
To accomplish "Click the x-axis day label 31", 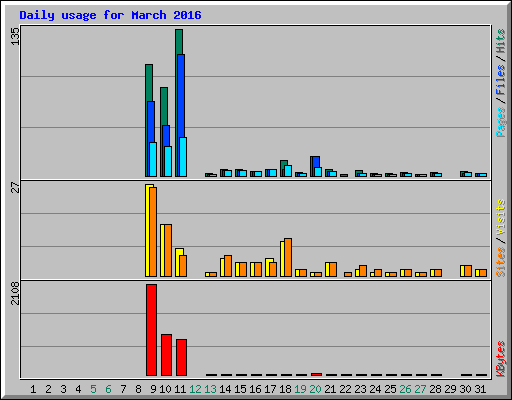I will click(480, 389).
